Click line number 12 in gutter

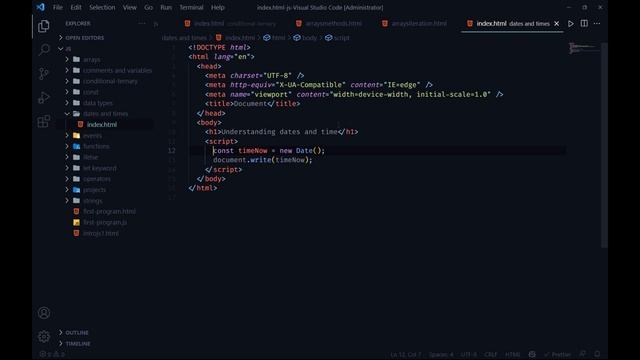coord(171,151)
